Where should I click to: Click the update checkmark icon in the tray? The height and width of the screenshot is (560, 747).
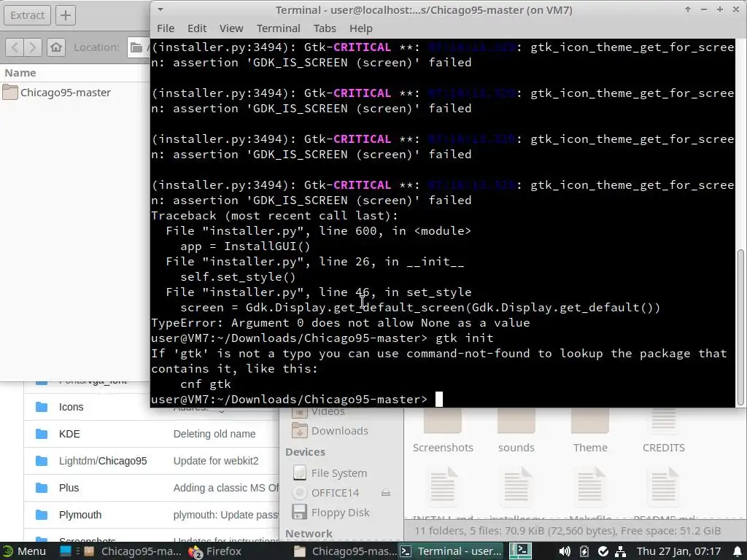click(603, 551)
